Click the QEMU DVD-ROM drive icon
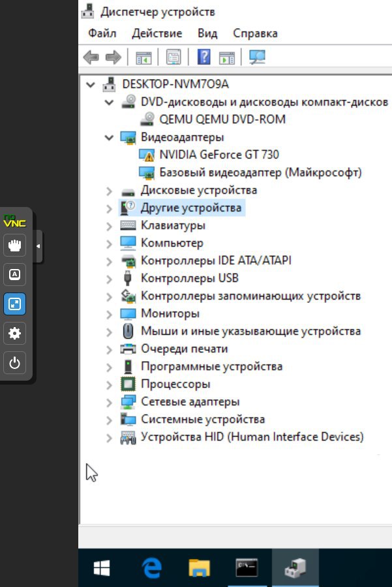This screenshot has width=392, height=587. pos(147,119)
